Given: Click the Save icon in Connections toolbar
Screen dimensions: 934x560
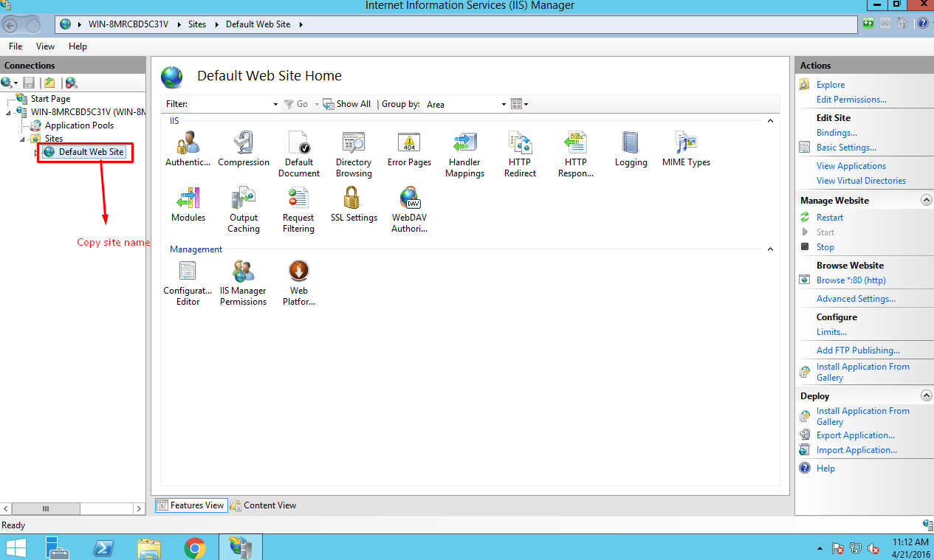Looking at the screenshot, I should (x=29, y=83).
